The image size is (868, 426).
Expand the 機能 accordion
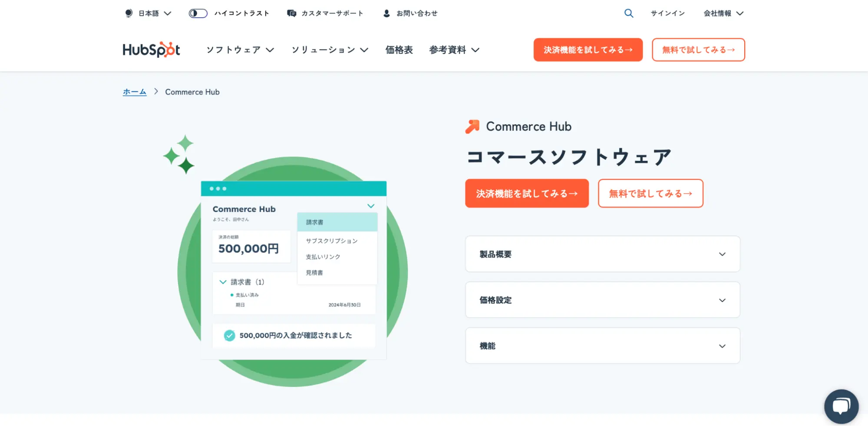point(603,346)
